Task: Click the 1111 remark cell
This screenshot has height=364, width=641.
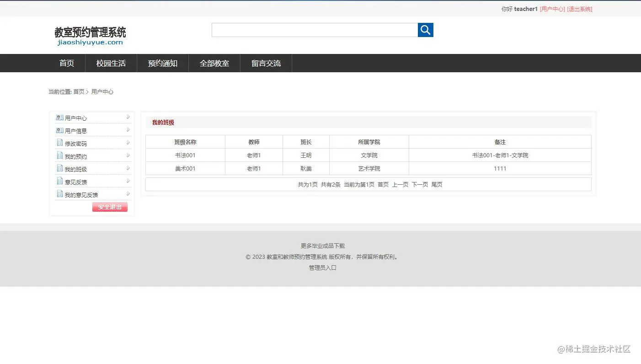Action: [500, 168]
